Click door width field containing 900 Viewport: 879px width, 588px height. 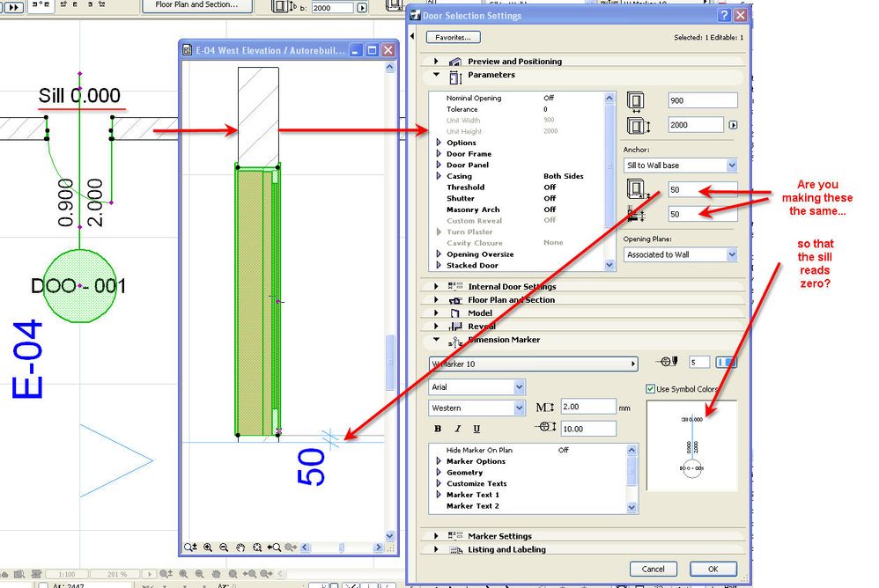[x=703, y=100]
